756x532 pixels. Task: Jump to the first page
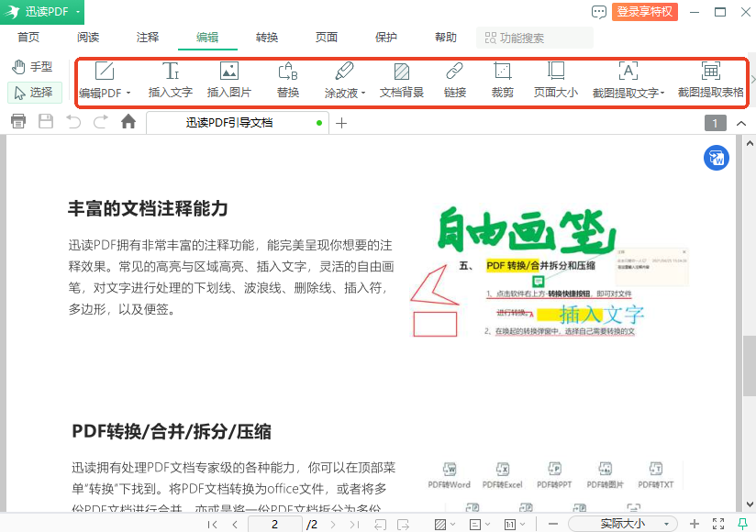click(212, 525)
